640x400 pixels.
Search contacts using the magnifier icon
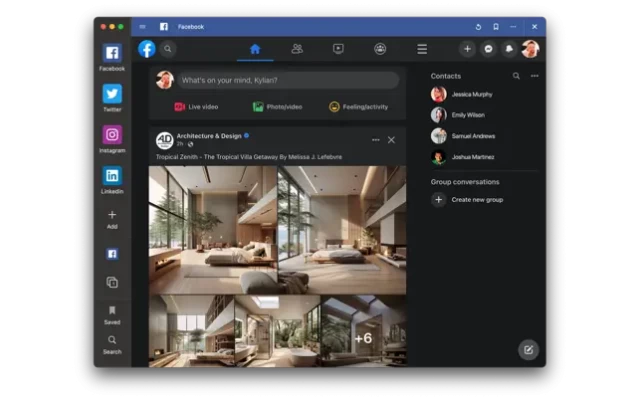click(x=516, y=76)
